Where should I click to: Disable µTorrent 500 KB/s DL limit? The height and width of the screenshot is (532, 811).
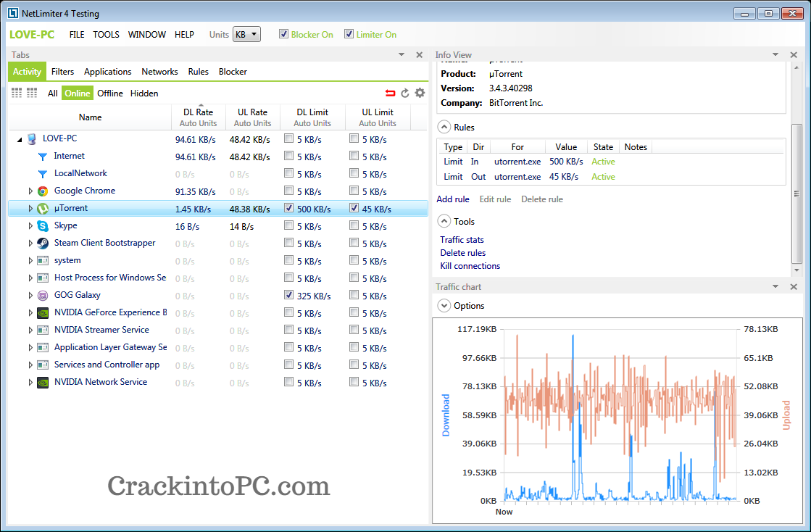coord(288,208)
